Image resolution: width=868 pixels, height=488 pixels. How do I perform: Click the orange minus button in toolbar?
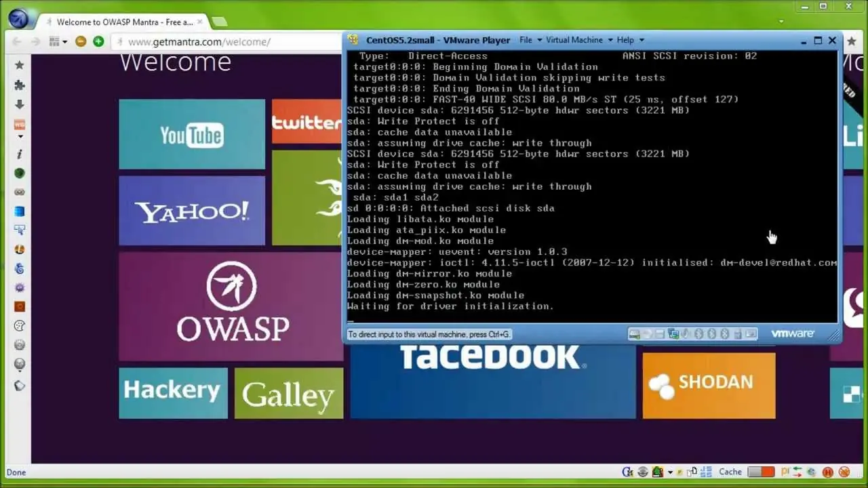click(x=81, y=41)
